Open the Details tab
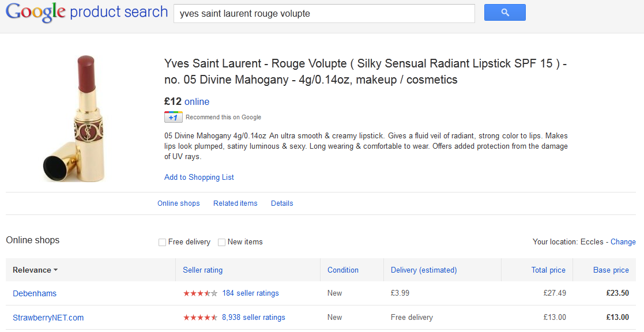This screenshot has height=332, width=644. click(x=282, y=203)
